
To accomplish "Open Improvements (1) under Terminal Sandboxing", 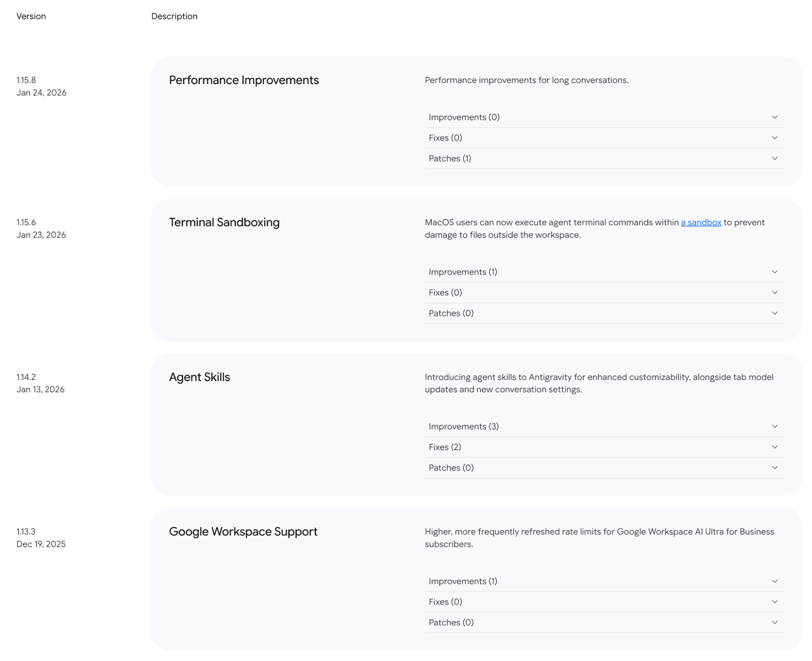I will [604, 272].
